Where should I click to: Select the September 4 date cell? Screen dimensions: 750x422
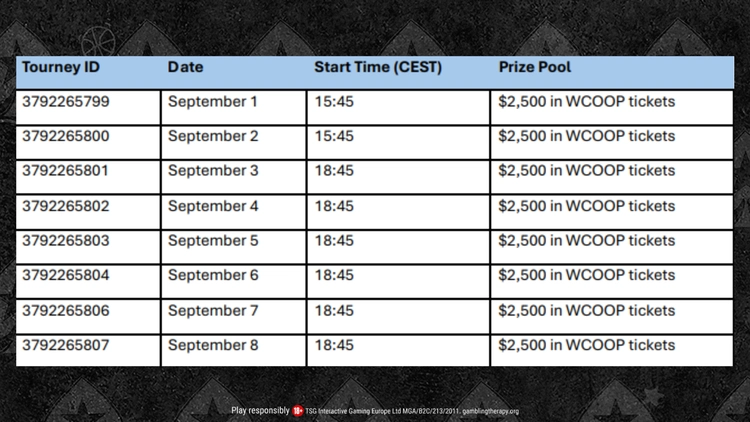click(x=234, y=212)
